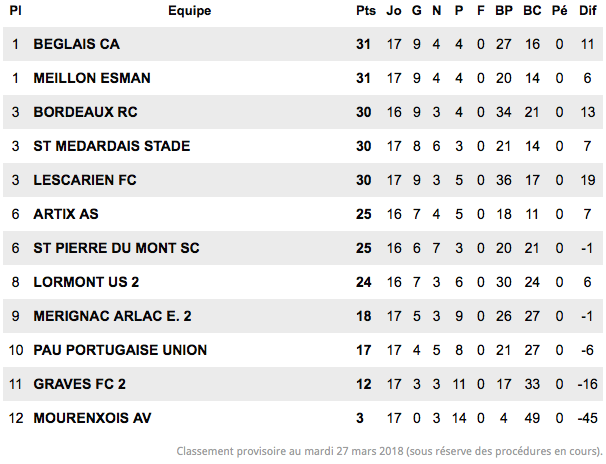Screen dimensions: 606x464
Task: Click the BEGLAIS CA team name
Action: (77, 44)
